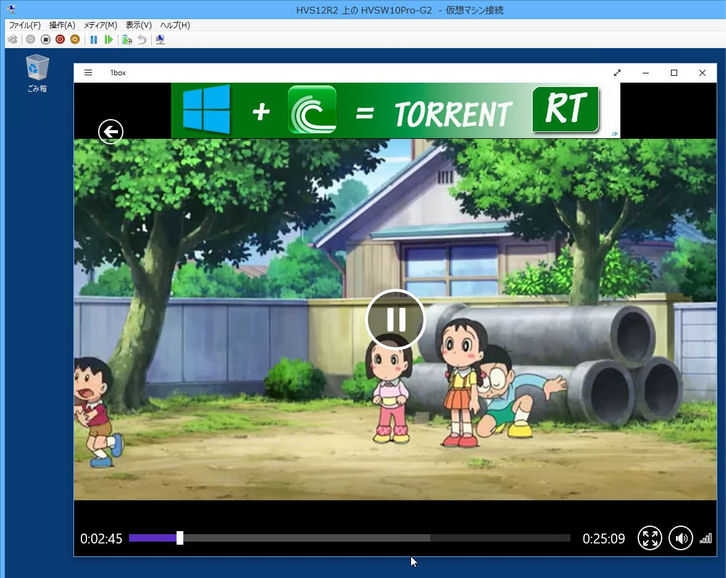Open the 操作(A) menu
This screenshot has height=578, width=726.
click(x=62, y=25)
